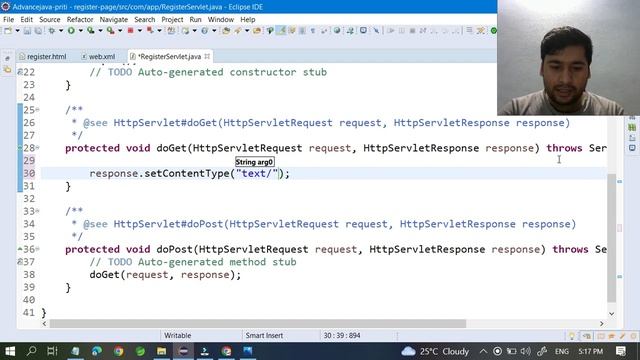Run the program with green Run icon
640x360 pixels.
(x=71, y=31)
